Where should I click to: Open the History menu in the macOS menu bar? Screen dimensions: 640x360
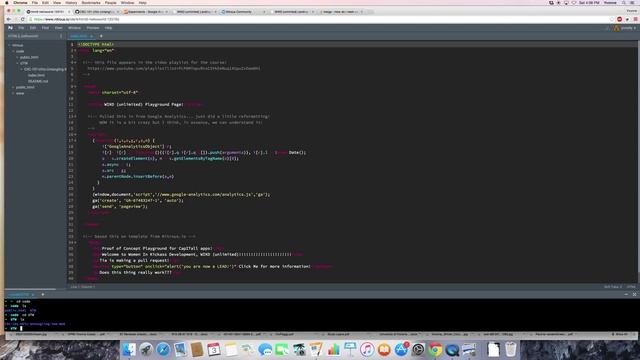tap(71, 2)
